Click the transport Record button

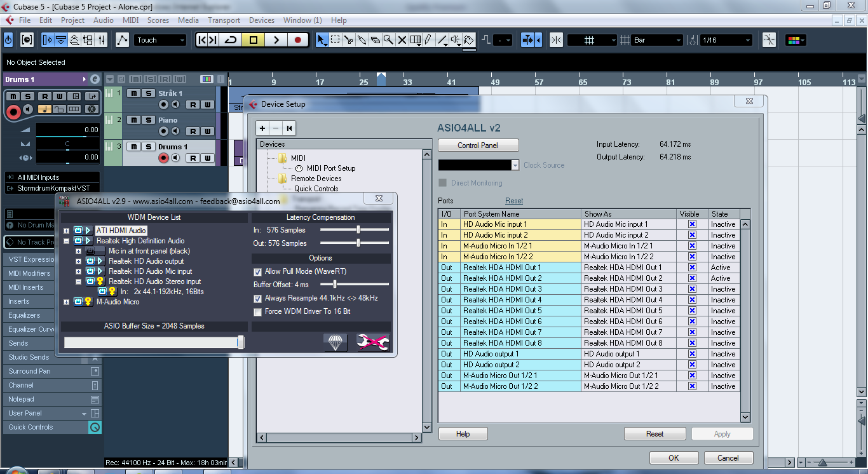pyautogui.click(x=297, y=40)
